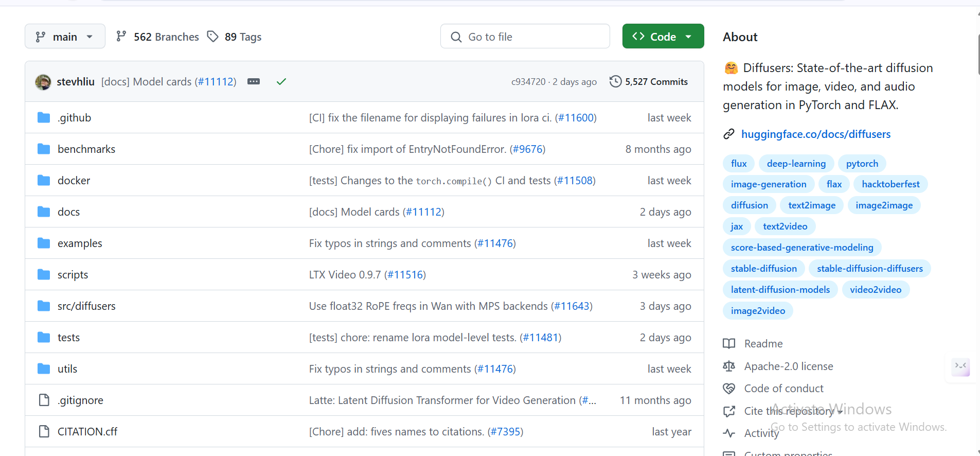Select the image2image topic tag

point(884,205)
